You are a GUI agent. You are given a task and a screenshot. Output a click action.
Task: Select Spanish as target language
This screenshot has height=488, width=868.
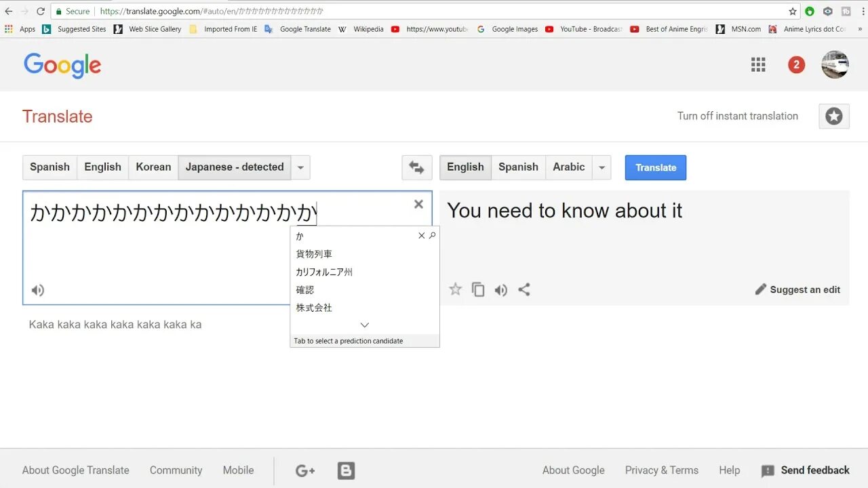pyautogui.click(x=518, y=167)
